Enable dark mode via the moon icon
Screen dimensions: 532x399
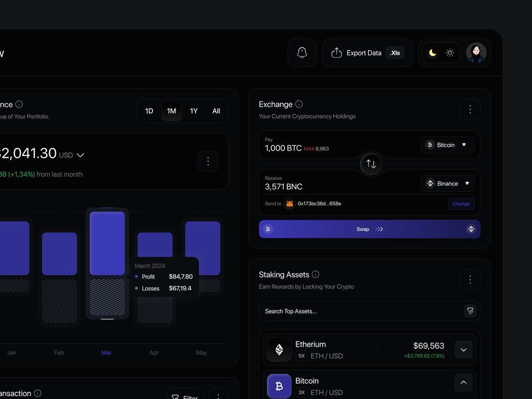click(431, 52)
